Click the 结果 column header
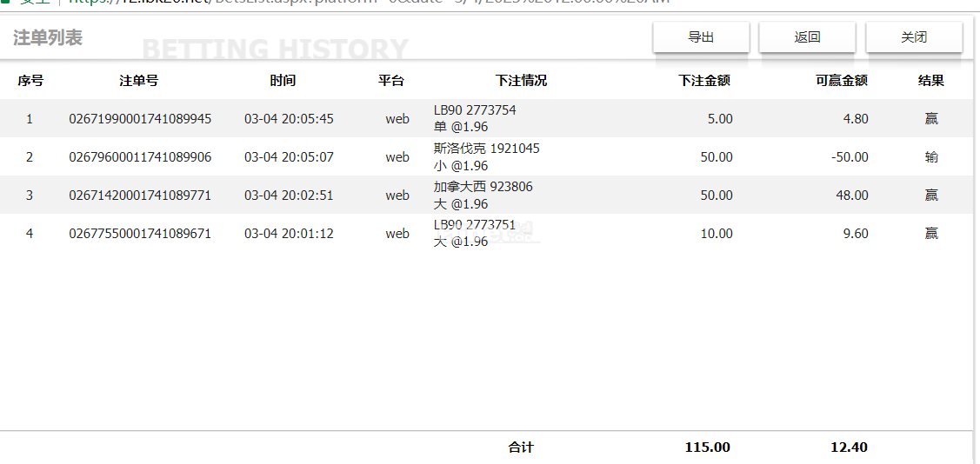Screen dimensions: 980x464 tap(931, 81)
